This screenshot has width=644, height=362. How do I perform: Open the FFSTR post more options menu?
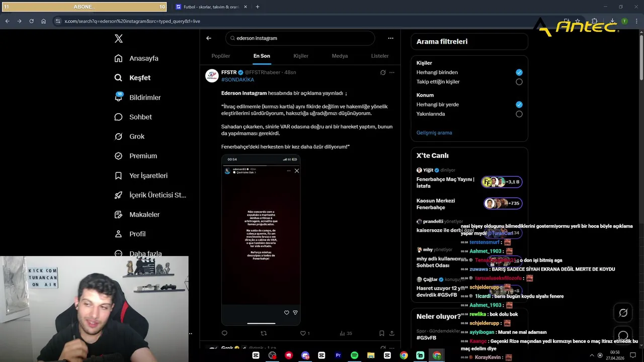point(392,72)
